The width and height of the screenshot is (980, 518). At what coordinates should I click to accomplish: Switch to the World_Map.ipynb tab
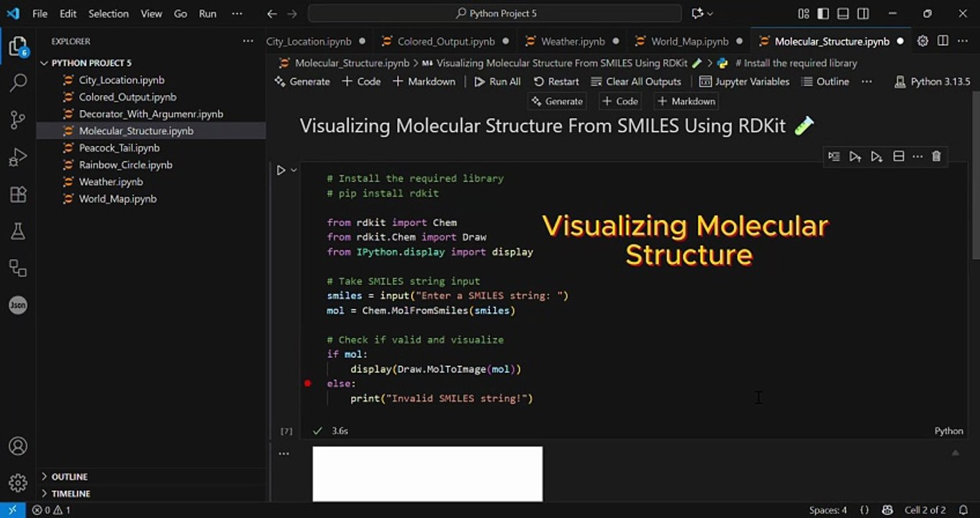689,41
